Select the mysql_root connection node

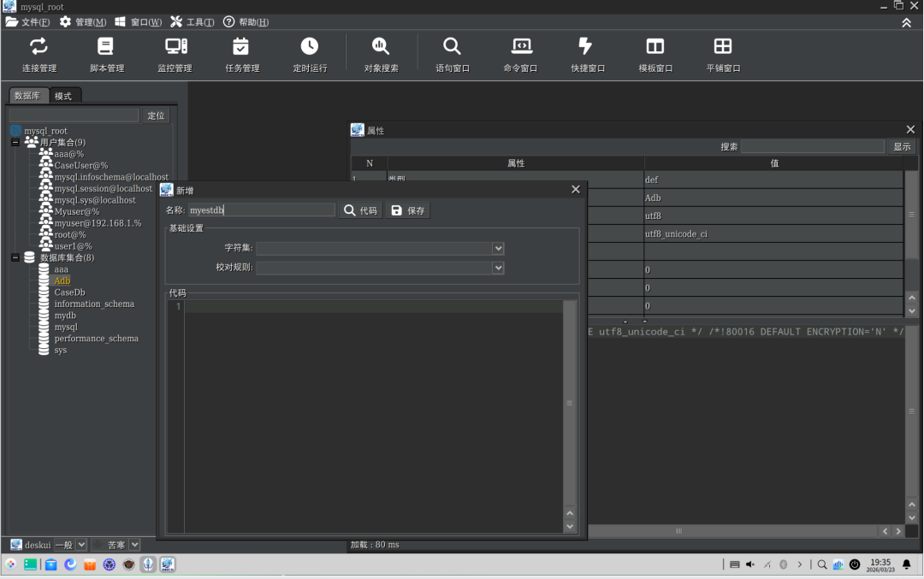tap(45, 131)
